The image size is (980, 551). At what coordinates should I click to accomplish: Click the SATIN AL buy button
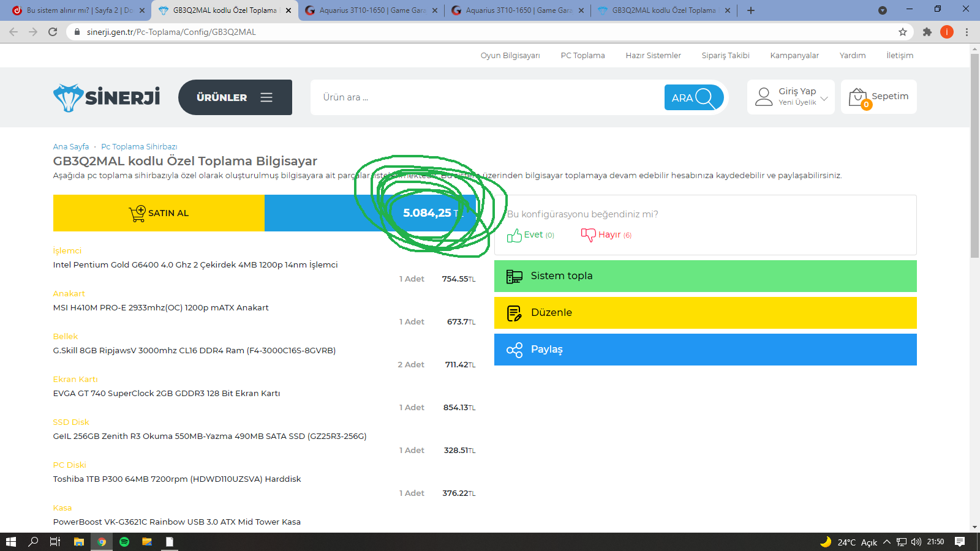point(159,213)
